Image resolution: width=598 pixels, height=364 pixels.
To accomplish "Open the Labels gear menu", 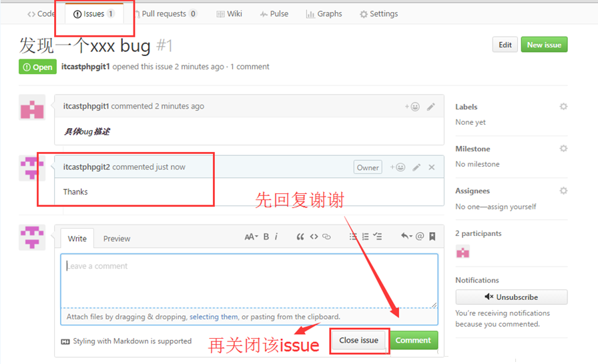I will [563, 107].
